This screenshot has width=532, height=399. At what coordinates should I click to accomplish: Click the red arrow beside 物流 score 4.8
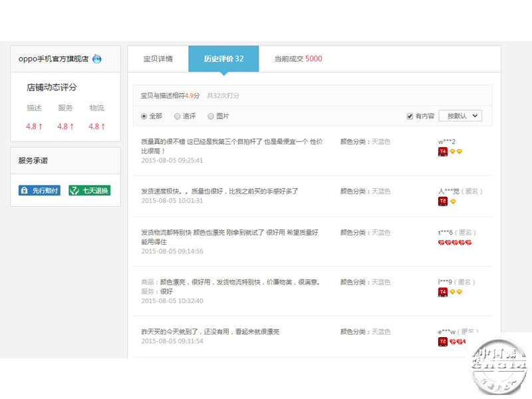click(103, 127)
